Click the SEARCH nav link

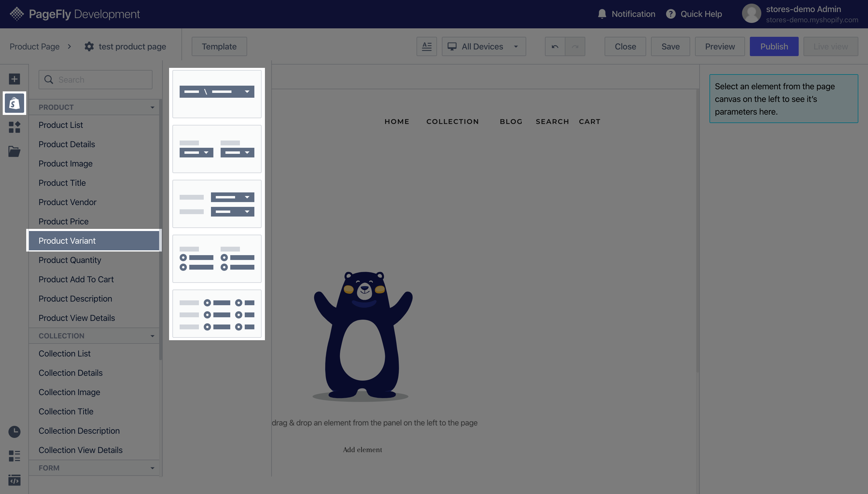pos(552,122)
